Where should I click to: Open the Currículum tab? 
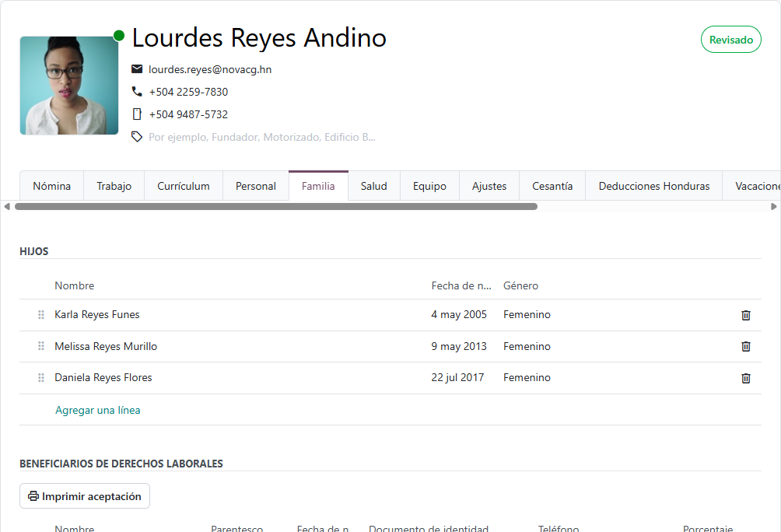click(184, 186)
